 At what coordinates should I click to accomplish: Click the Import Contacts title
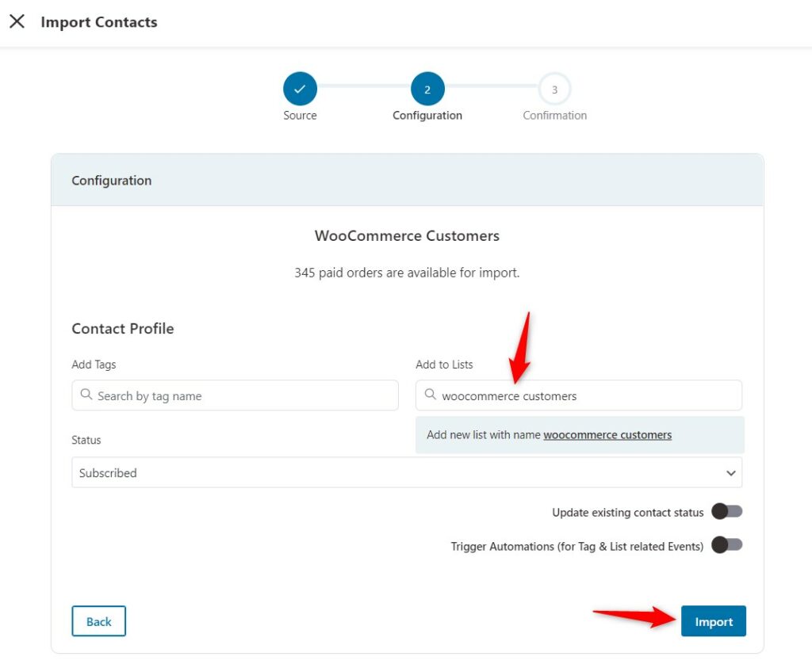click(99, 22)
